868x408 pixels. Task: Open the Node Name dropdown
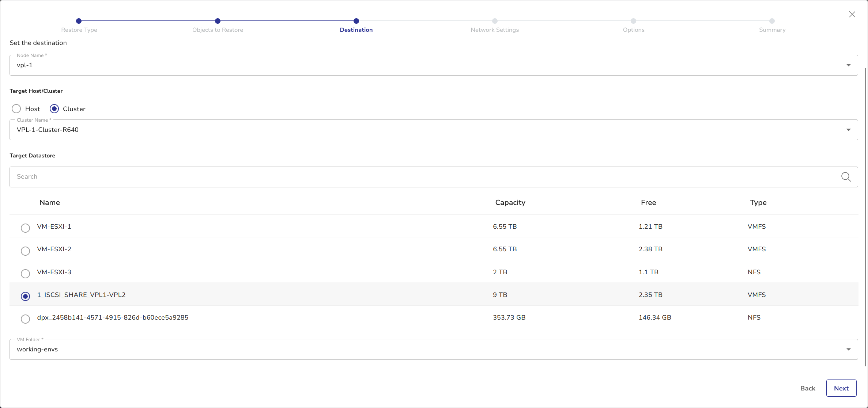point(848,65)
